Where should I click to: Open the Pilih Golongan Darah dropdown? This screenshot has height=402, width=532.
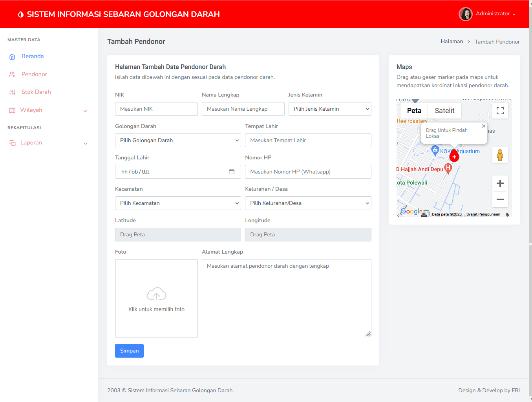tap(177, 141)
